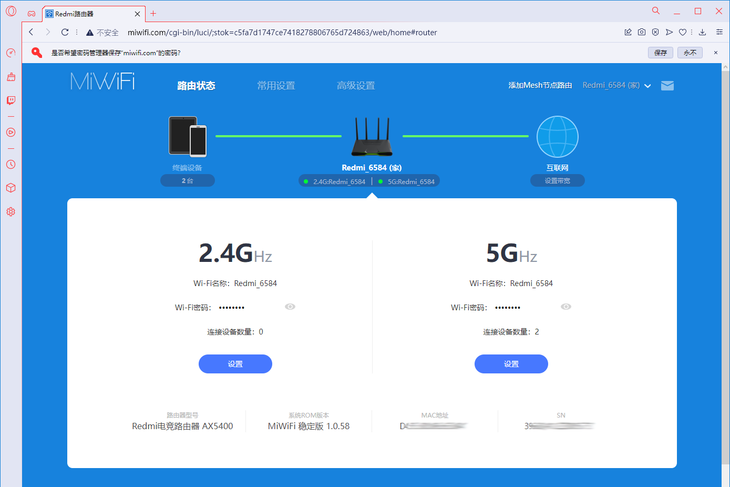Image resolution: width=730 pixels, height=487 pixels.
Task: Open the History clock icon in the sidebar
Action: (11, 164)
